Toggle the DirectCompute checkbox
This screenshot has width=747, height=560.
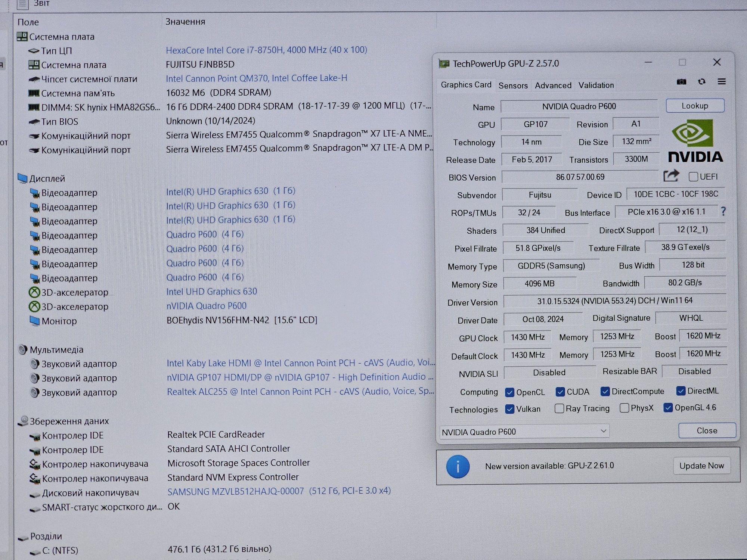click(605, 391)
